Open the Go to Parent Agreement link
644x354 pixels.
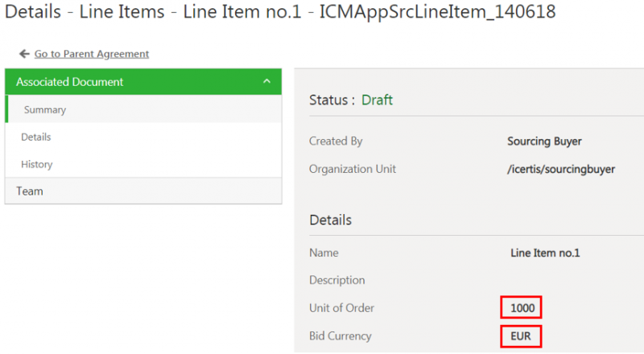pyautogui.click(x=91, y=54)
